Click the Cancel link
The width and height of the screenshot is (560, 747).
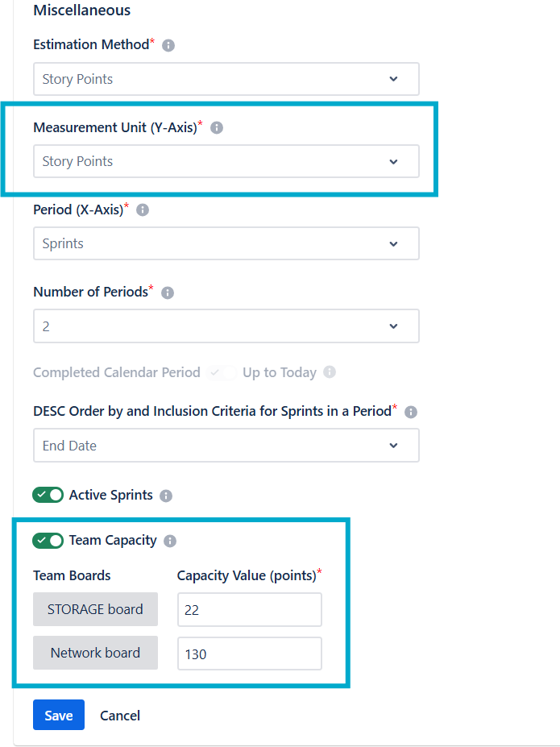pyautogui.click(x=120, y=715)
